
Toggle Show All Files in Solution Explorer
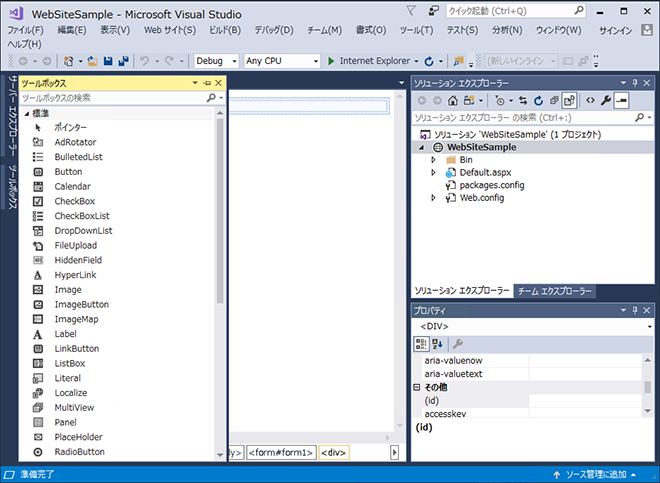(x=569, y=101)
